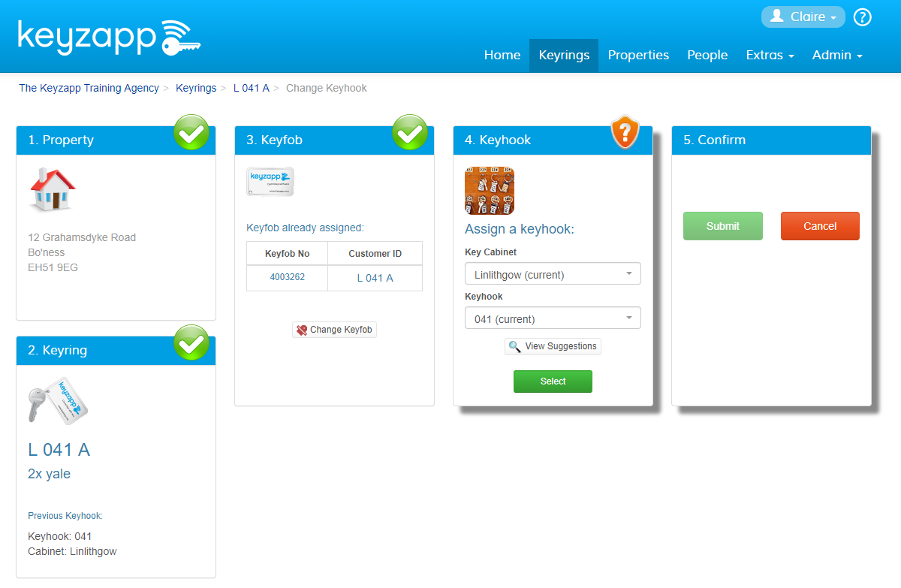The image size is (901, 588).
Task: Follow the Keyrings breadcrumb link
Action: click(196, 88)
